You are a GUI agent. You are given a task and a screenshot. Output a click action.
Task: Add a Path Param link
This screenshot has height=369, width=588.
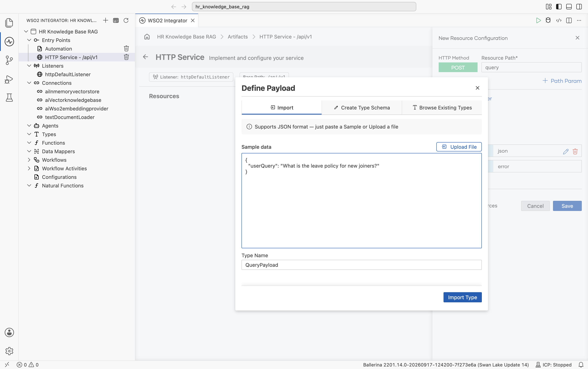562,81
